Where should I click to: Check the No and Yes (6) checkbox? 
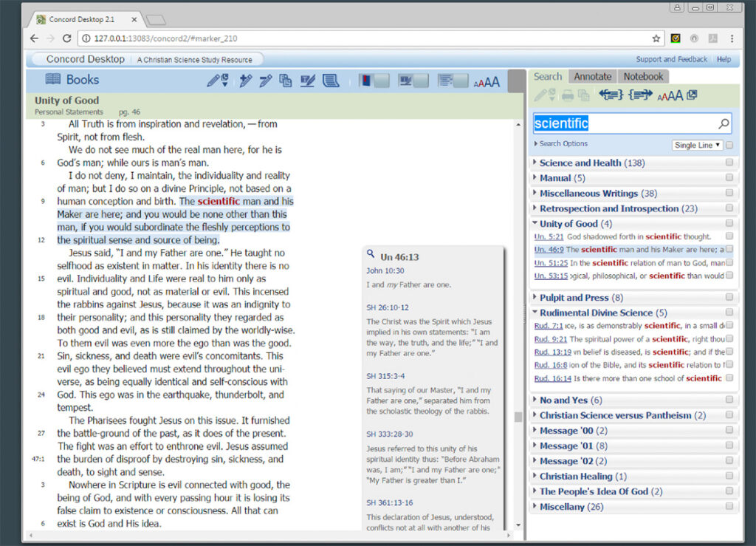[x=729, y=400]
